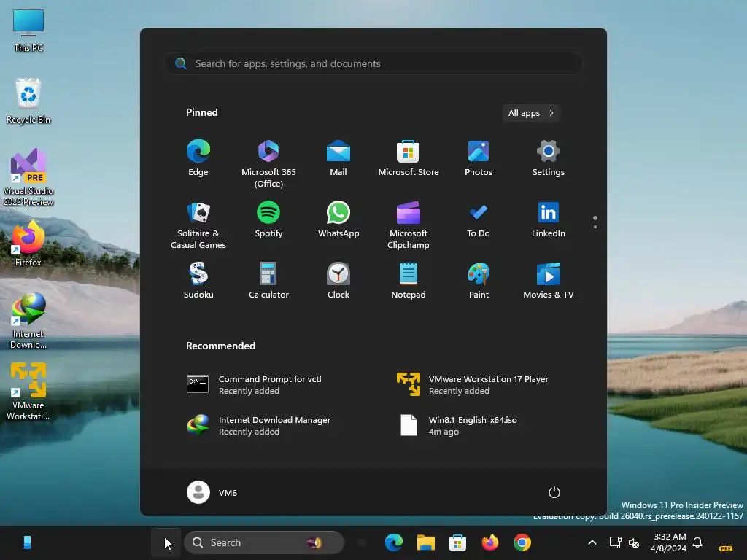Launch Movies & TV

[549, 281]
